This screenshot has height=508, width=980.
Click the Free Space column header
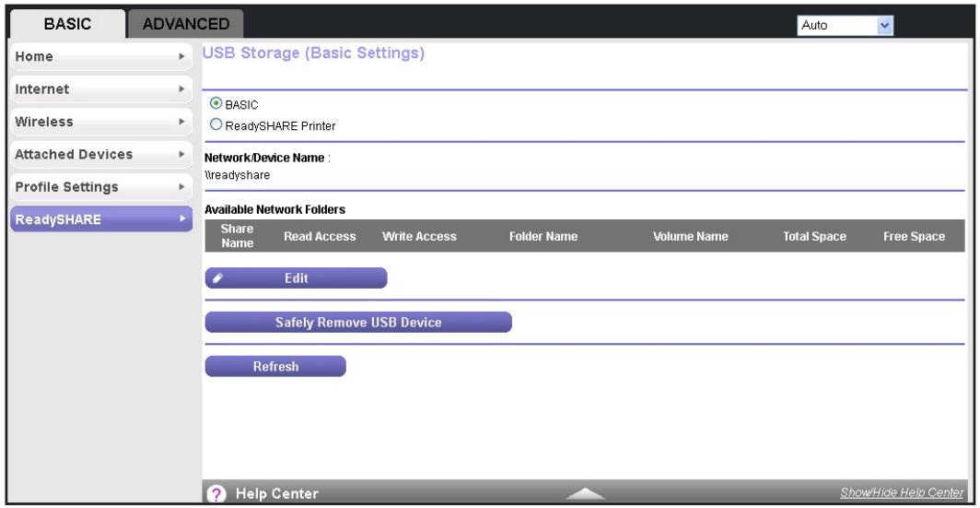(914, 236)
